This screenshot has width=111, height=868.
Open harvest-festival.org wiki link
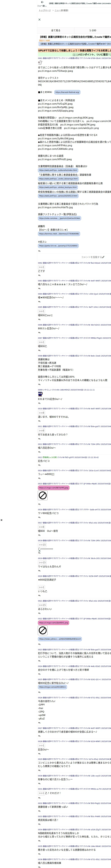pyautogui.click(x=67, y=92)
